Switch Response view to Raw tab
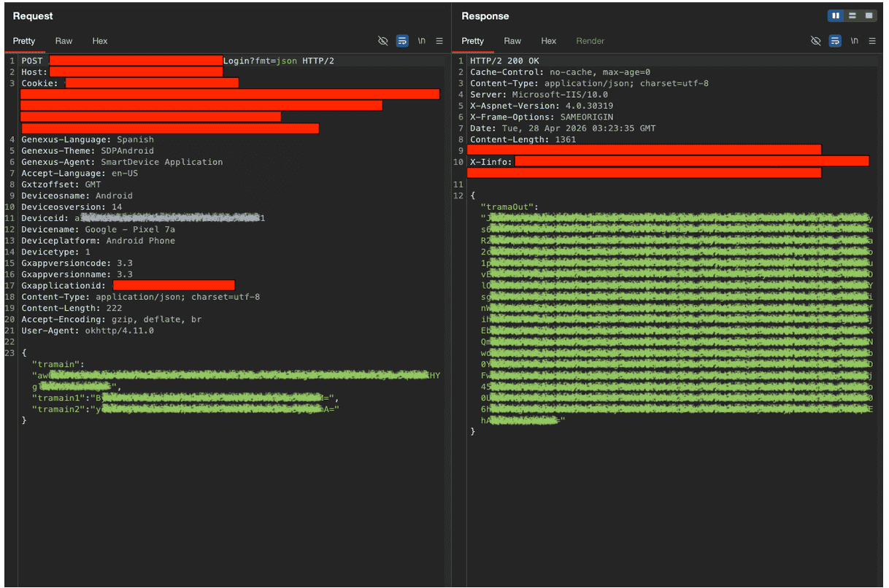Image resolution: width=889 pixels, height=588 pixels. (x=512, y=41)
